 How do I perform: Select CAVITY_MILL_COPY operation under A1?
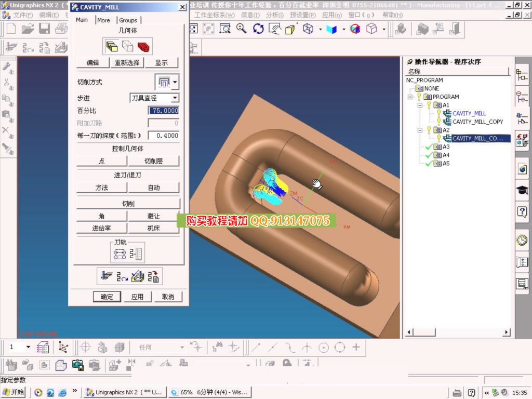click(x=477, y=122)
